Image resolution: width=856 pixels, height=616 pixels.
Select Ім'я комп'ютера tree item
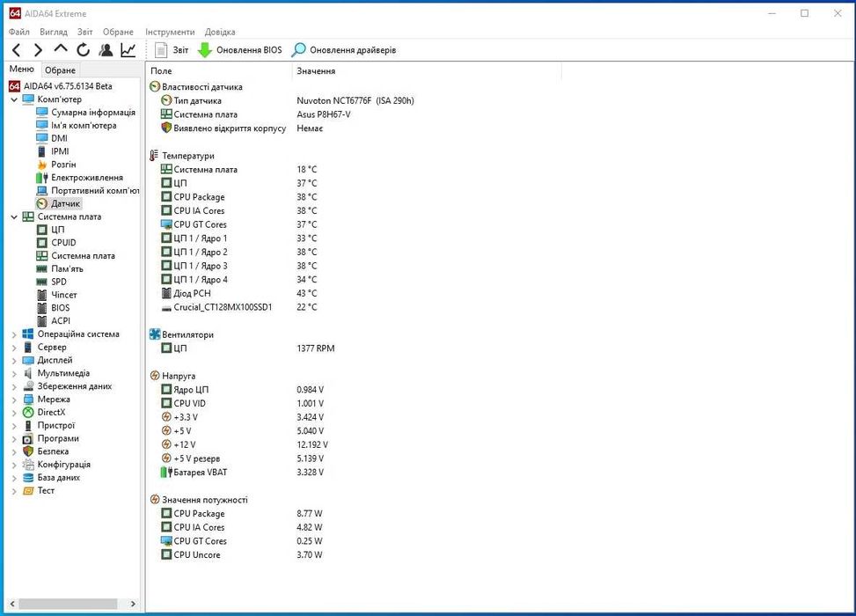pos(84,125)
